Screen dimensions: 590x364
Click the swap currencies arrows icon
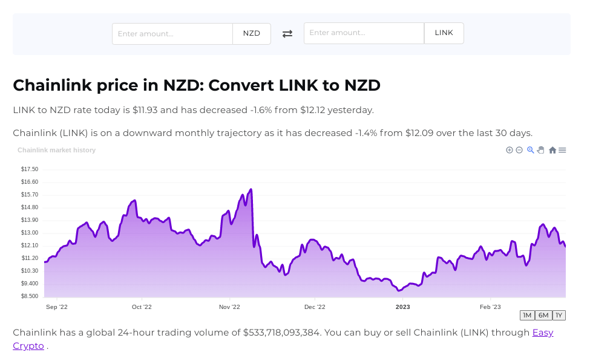click(287, 33)
